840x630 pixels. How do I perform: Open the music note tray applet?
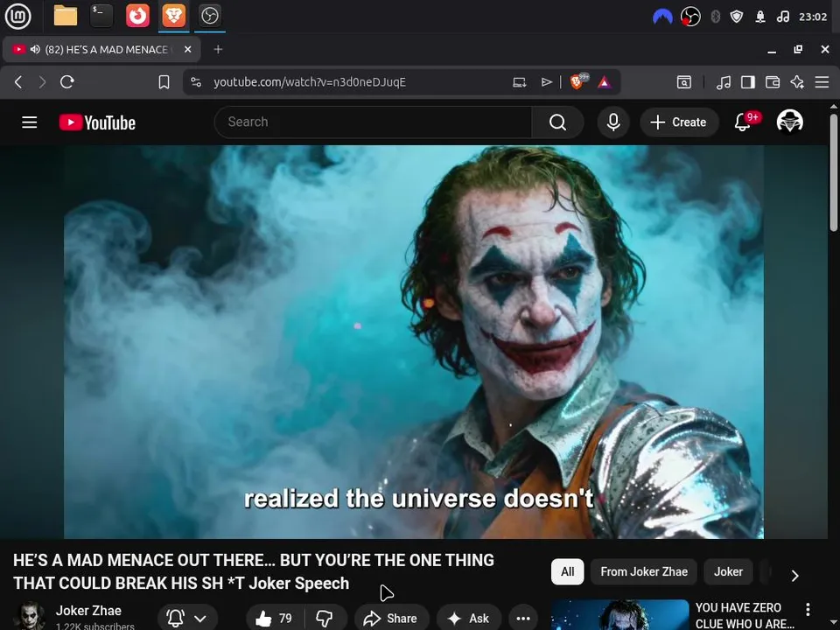pos(782,17)
